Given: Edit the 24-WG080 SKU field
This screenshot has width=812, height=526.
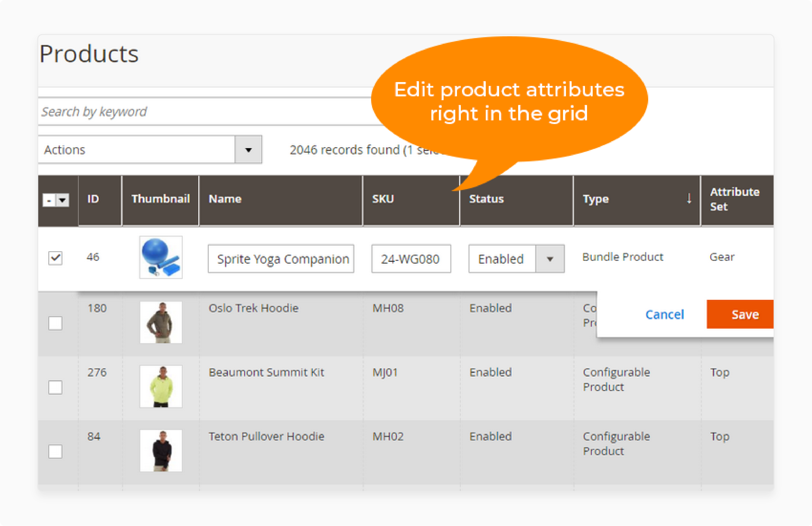Looking at the screenshot, I should 411,259.
